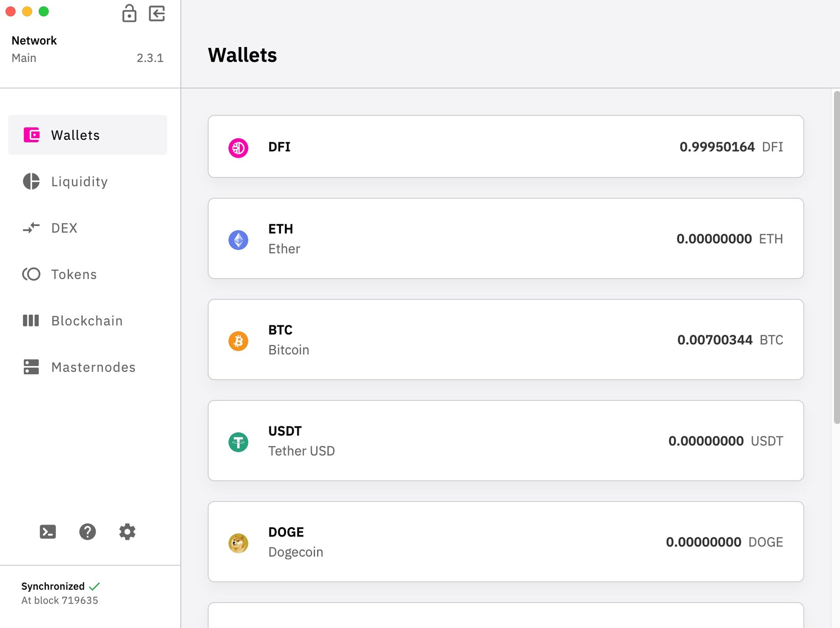Click the 0.00000000 ETH balance
Image resolution: width=840 pixels, height=628 pixels.
pos(730,239)
